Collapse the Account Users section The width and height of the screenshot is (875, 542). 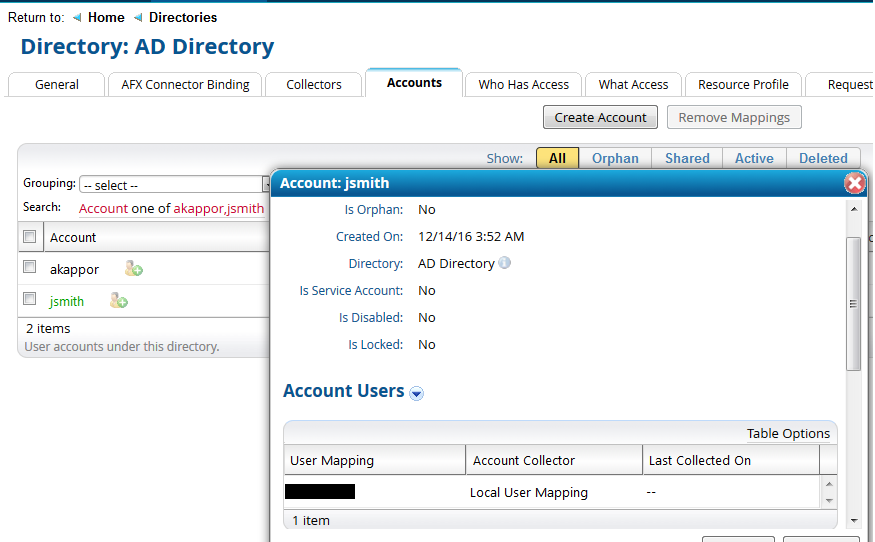(x=417, y=393)
